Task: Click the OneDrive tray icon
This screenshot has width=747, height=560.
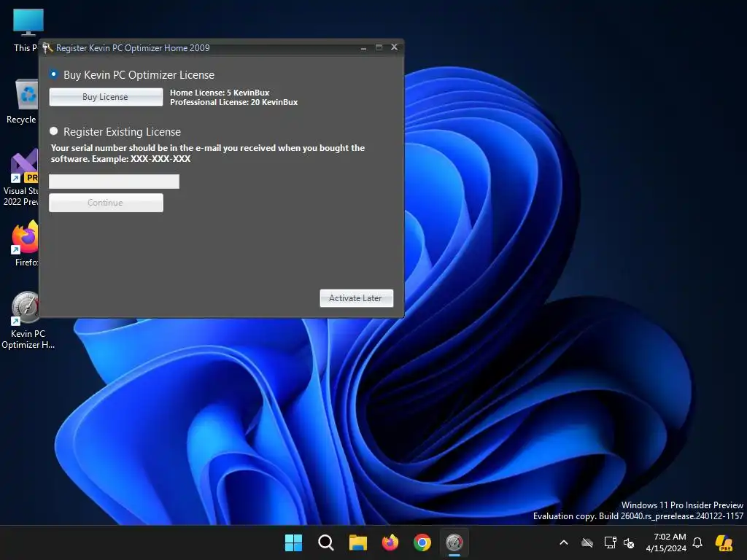Action: pyautogui.click(x=587, y=542)
